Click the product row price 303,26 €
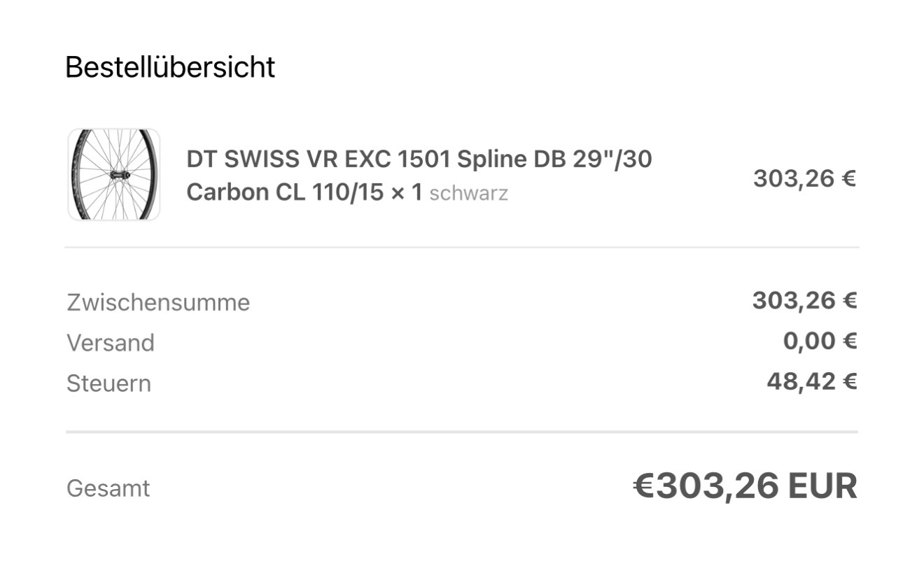 [804, 179]
